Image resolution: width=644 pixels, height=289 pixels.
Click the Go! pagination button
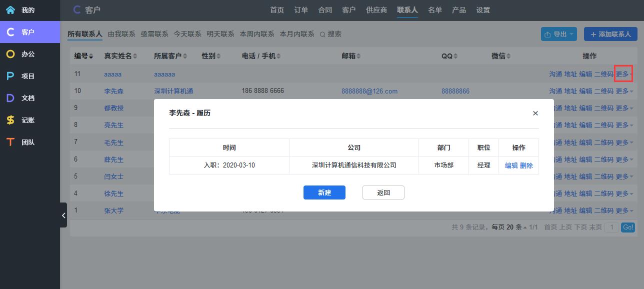pyautogui.click(x=627, y=227)
